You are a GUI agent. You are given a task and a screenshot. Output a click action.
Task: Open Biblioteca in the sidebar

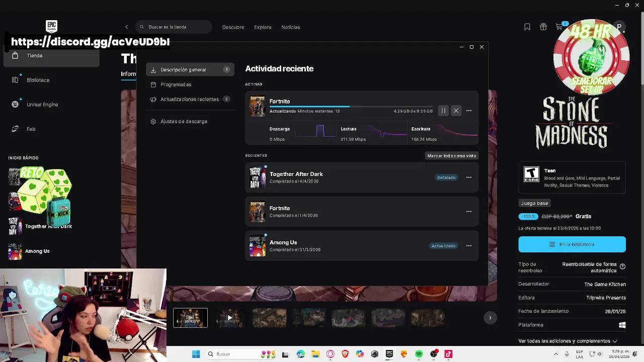click(x=51, y=80)
